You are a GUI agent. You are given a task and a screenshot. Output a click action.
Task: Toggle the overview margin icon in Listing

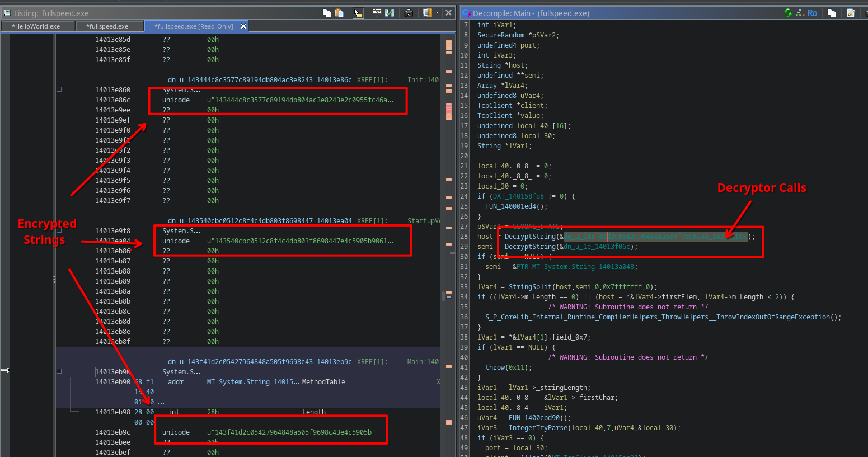click(x=428, y=13)
